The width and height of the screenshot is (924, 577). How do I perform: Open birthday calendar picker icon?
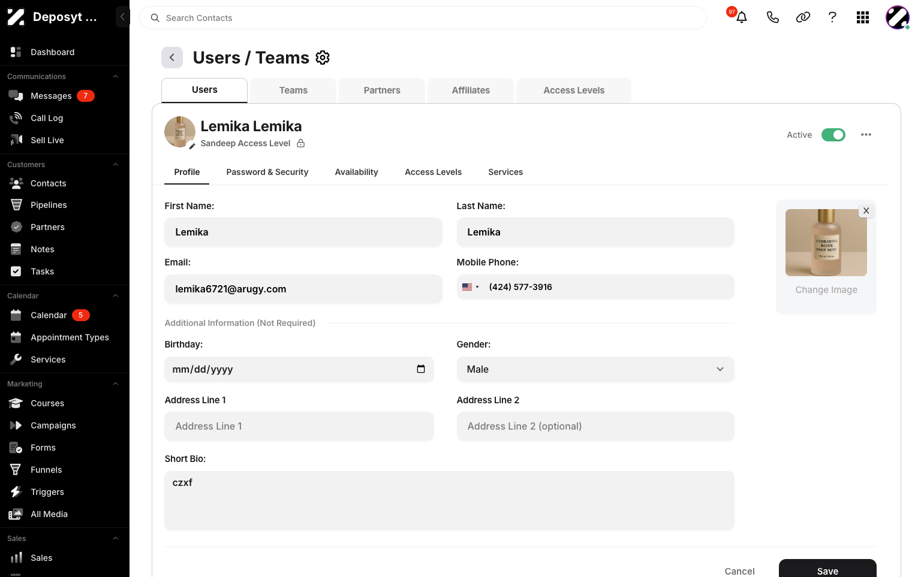421,369
